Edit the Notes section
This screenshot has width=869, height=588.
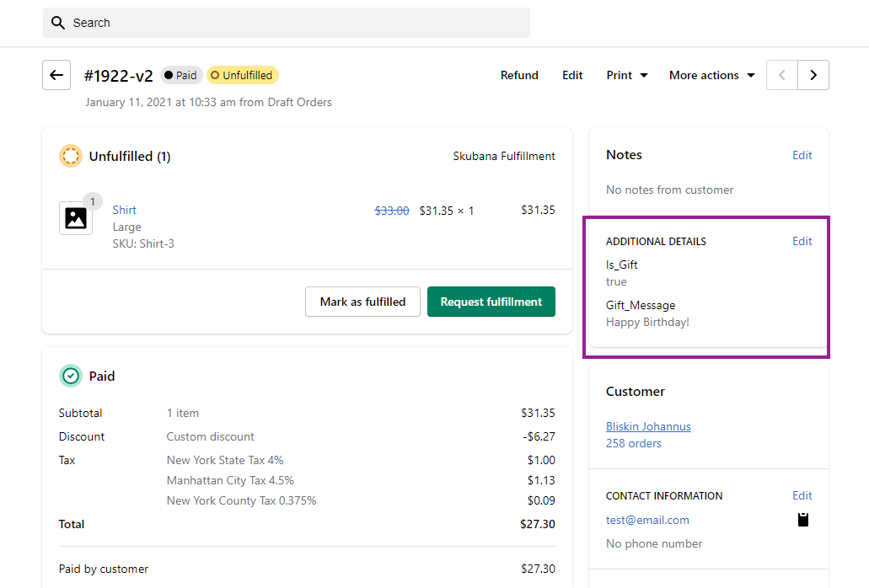pos(802,155)
